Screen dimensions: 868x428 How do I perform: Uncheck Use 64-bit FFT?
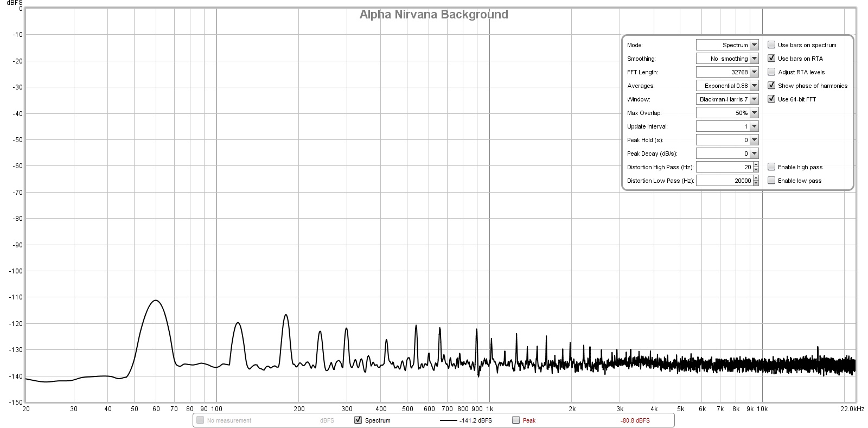[x=771, y=99]
